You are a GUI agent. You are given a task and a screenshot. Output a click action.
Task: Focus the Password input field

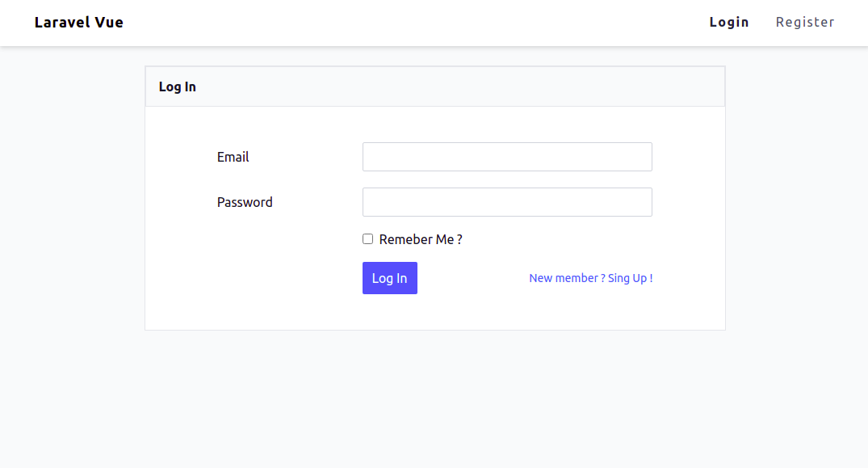point(507,202)
